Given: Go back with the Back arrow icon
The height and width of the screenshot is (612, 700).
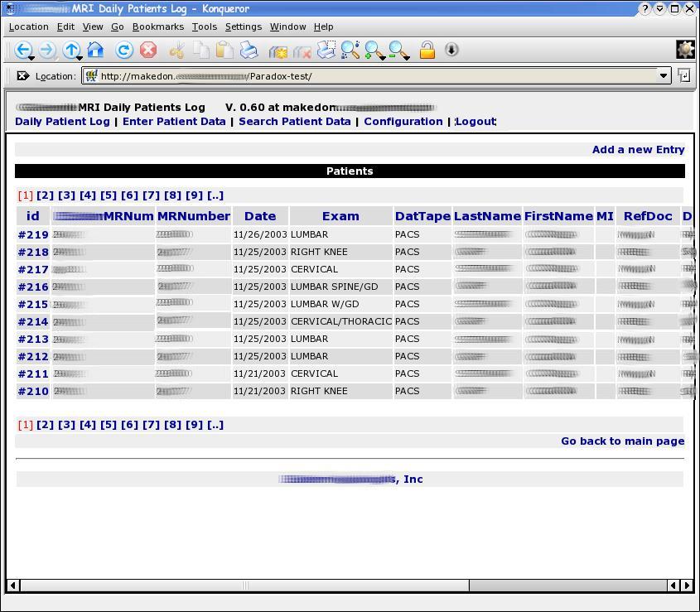Looking at the screenshot, I should (23, 50).
